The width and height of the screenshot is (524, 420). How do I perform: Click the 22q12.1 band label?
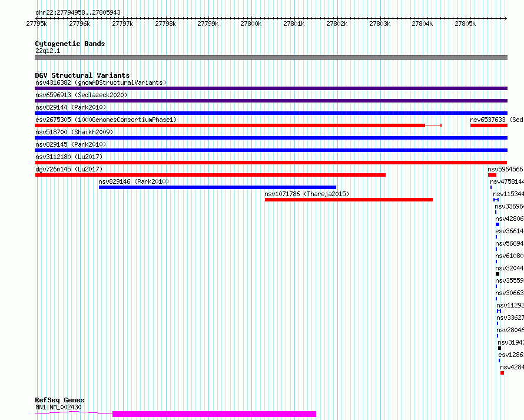coord(48,51)
